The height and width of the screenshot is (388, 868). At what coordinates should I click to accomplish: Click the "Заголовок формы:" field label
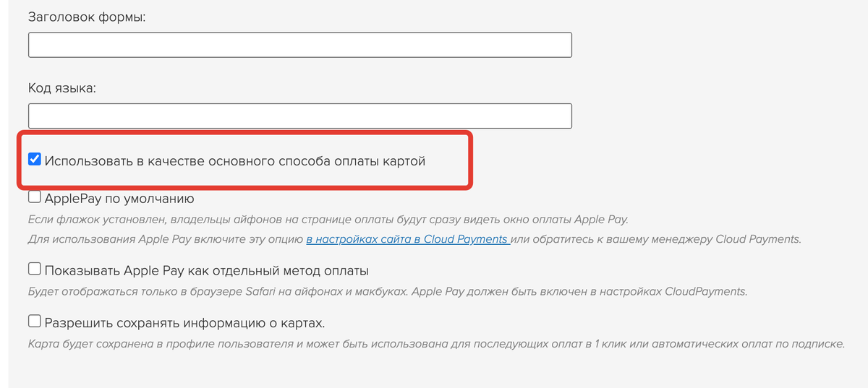87,17
